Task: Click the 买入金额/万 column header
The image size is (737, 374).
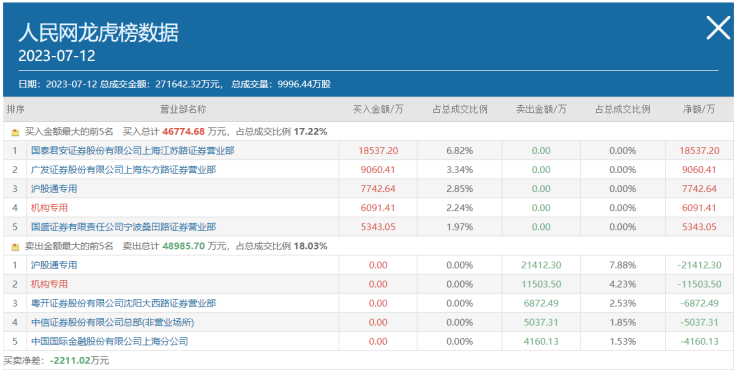Action: pyautogui.click(x=378, y=109)
